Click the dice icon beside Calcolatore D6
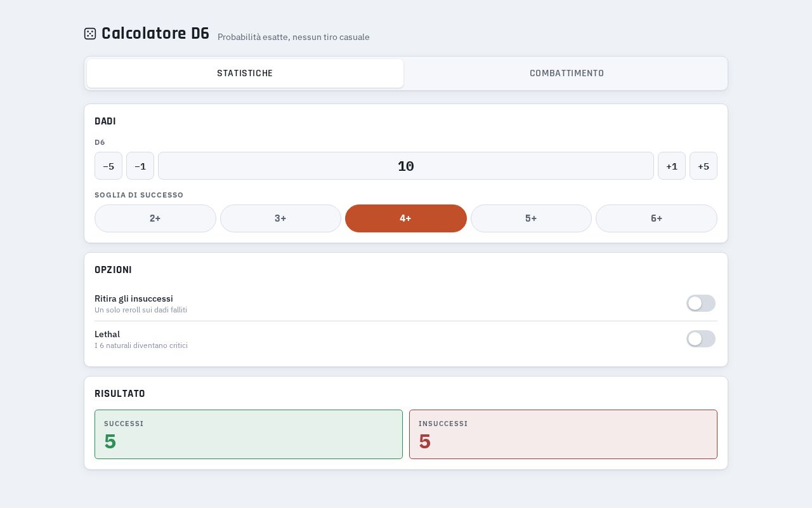 point(90,34)
